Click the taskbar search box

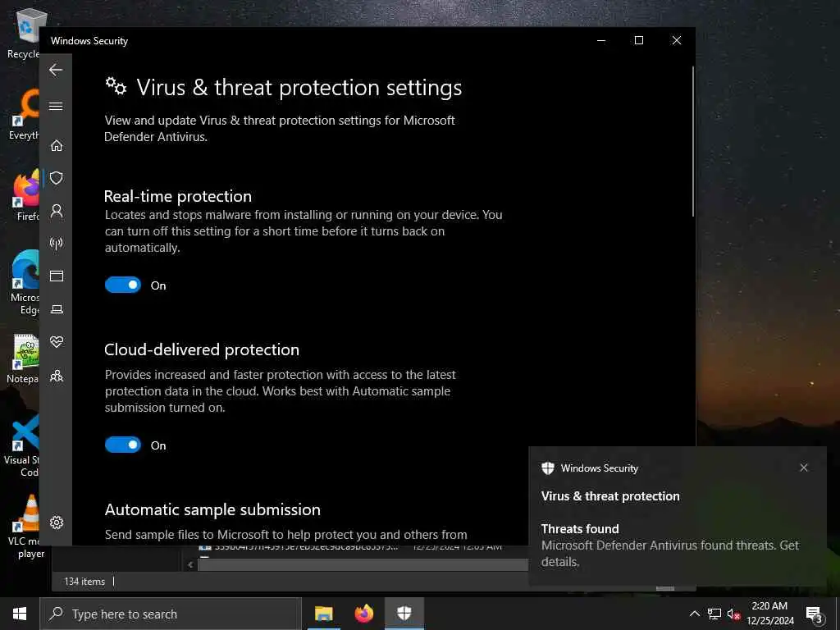pos(171,614)
